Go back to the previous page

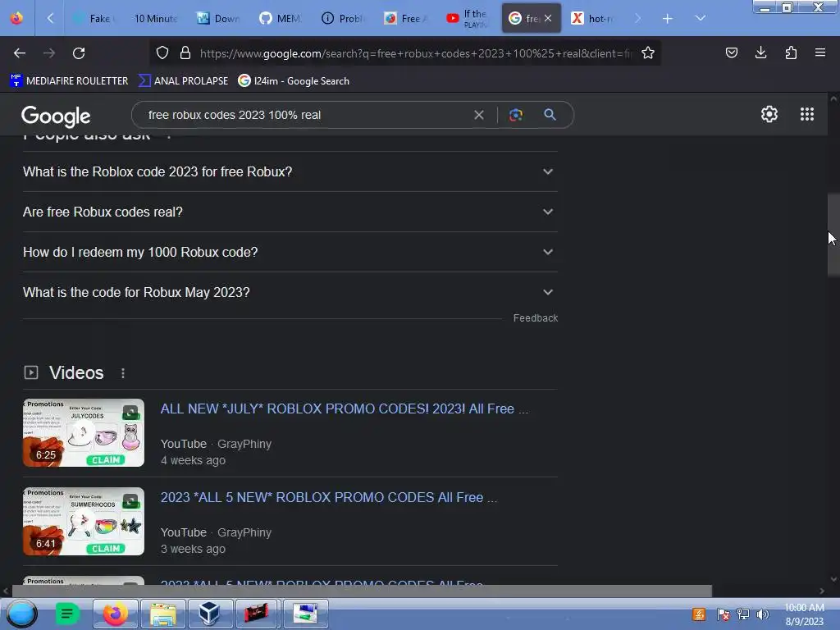pyautogui.click(x=20, y=53)
